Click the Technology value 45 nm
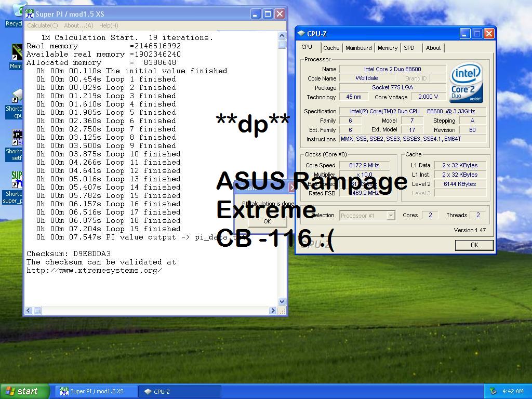 tap(353, 97)
